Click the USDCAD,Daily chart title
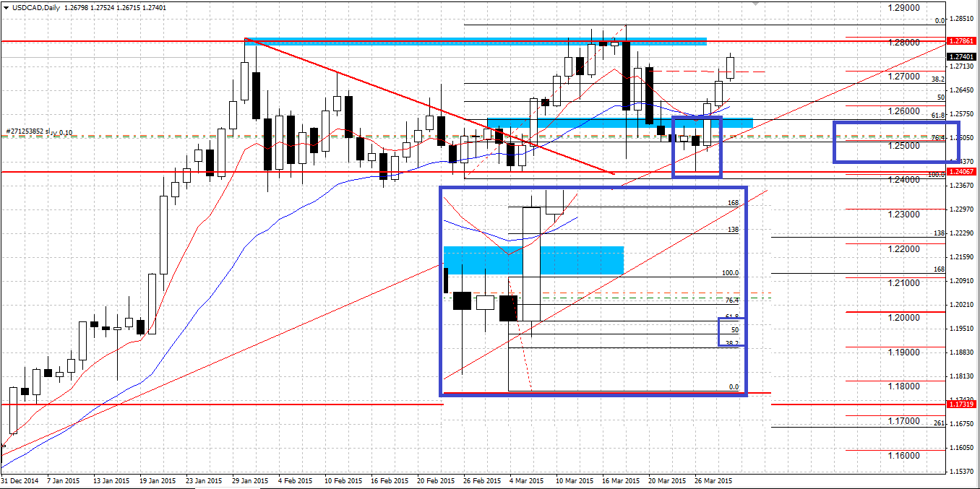Image resolution: width=980 pixels, height=489 pixels. (35, 7)
